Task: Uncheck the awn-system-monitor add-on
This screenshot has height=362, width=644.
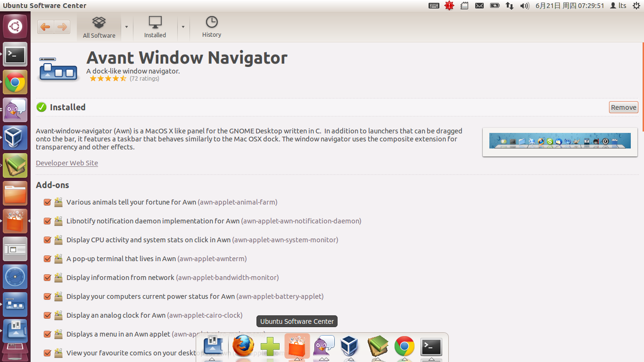Action: point(47,240)
